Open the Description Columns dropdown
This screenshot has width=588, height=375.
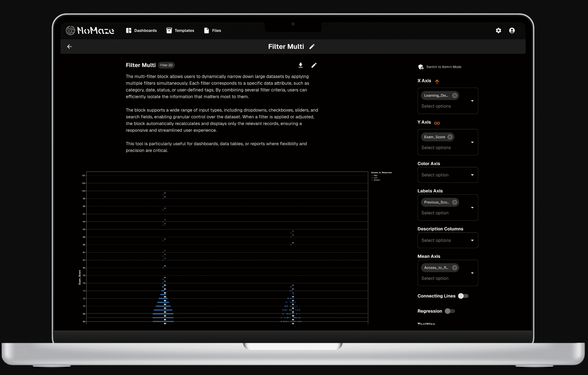pyautogui.click(x=472, y=240)
